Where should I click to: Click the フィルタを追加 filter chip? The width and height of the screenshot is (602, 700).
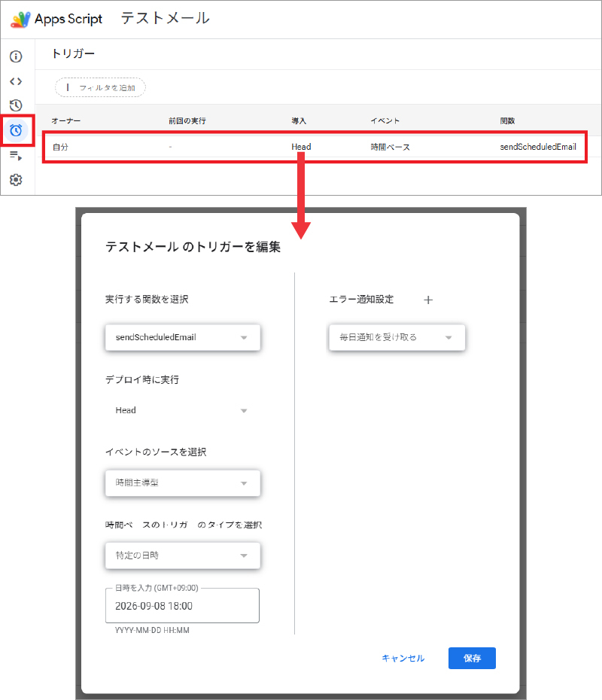100,87
